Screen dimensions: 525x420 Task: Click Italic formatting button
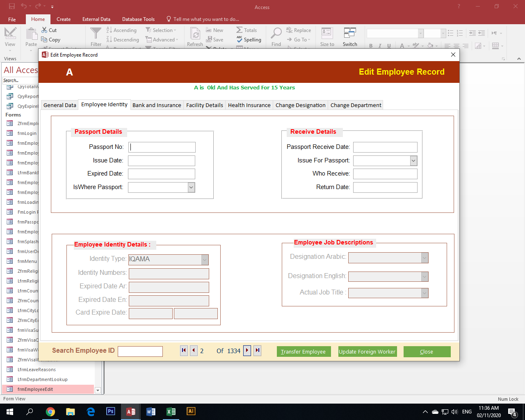pyautogui.click(x=380, y=46)
